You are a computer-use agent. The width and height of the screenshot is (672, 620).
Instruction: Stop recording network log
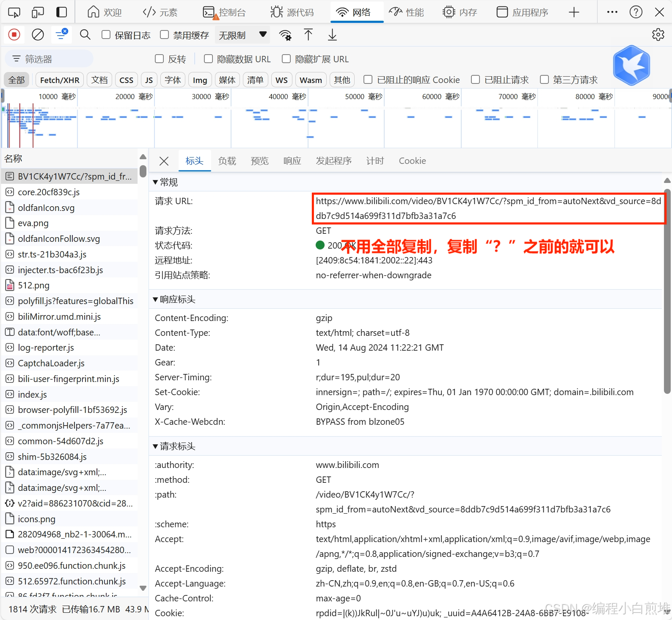click(14, 35)
